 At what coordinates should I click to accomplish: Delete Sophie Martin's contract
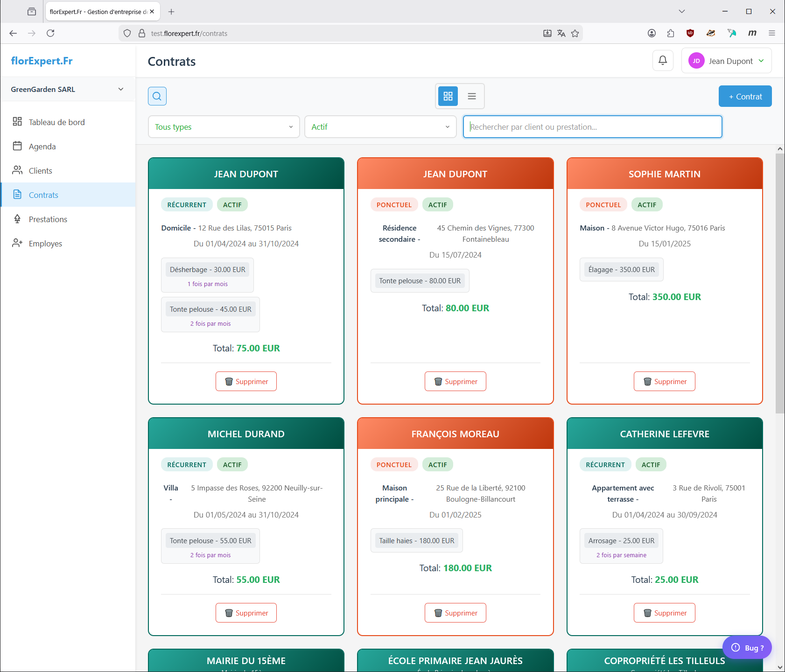point(664,382)
